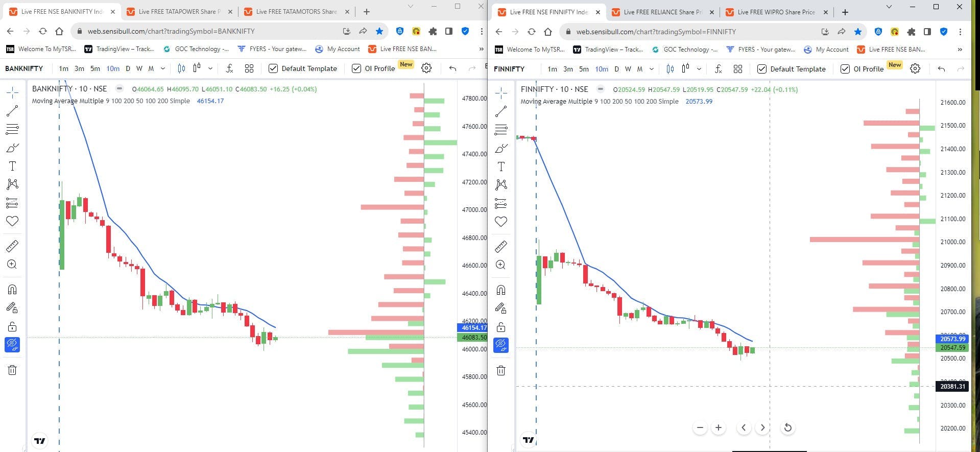Click the FINNIFTY symbol search button

click(509, 69)
